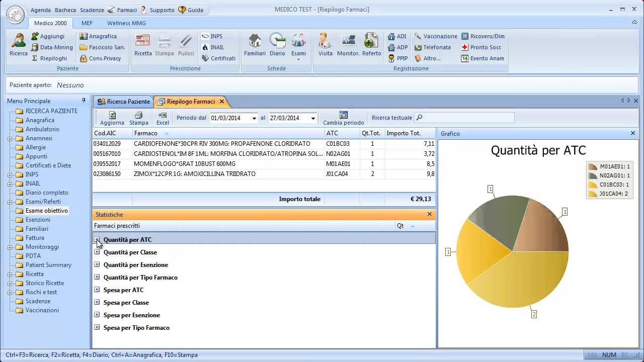This screenshot has width=644, height=362.
Task: Expand Quantità per Tipo Farmaco
Action: pos(97,277)
